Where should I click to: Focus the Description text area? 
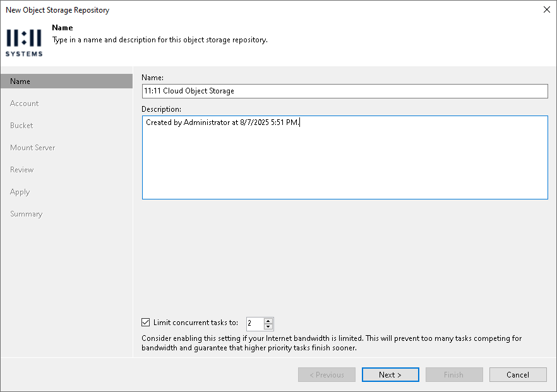(345, 157)
